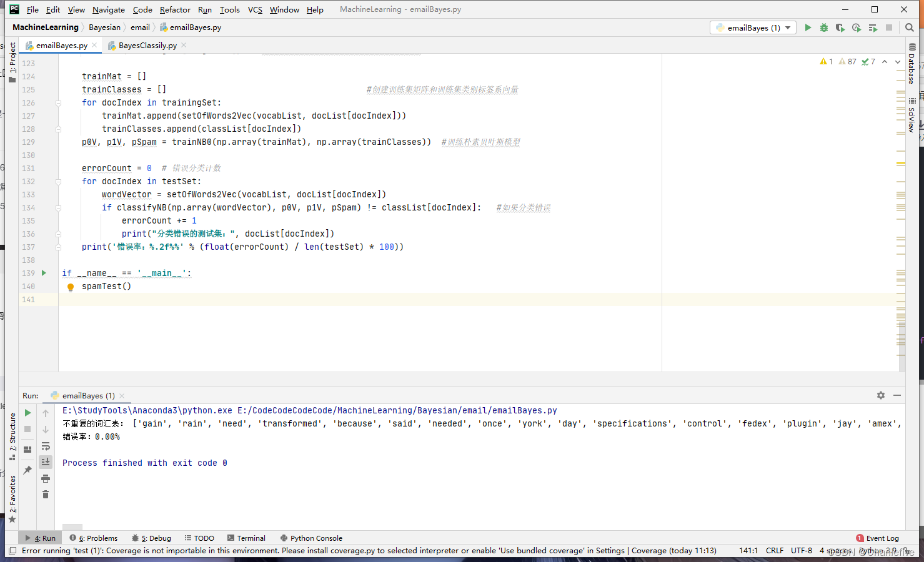This screenshot has height=562, width=924.
Task: Close the emailBayes.py editor tab
Action: [94, 45]
